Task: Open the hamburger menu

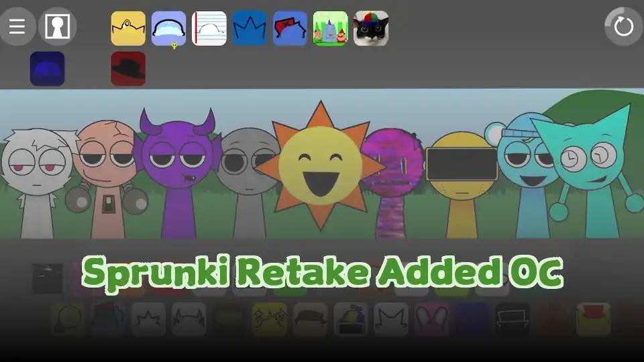Action: 17,27
